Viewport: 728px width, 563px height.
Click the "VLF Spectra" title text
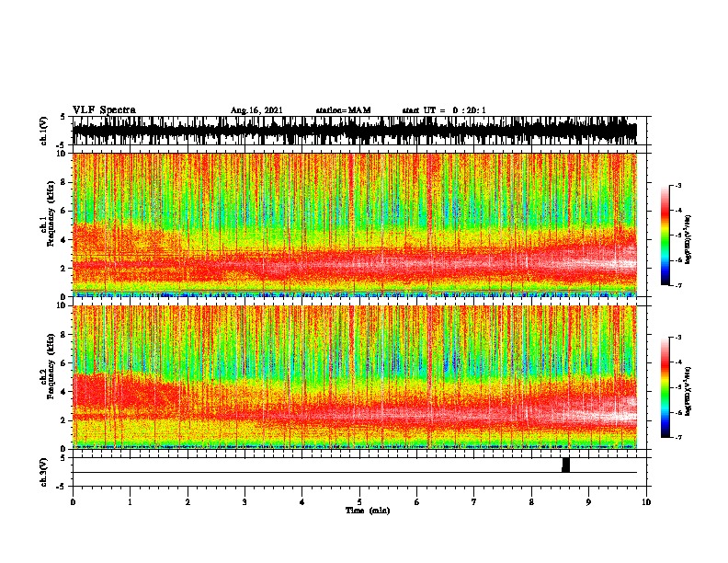pos(104,110)
